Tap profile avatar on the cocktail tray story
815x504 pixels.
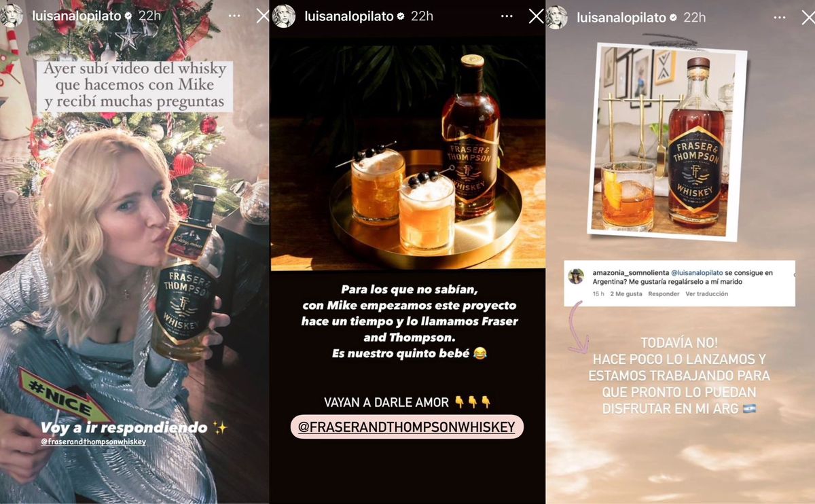284,16
